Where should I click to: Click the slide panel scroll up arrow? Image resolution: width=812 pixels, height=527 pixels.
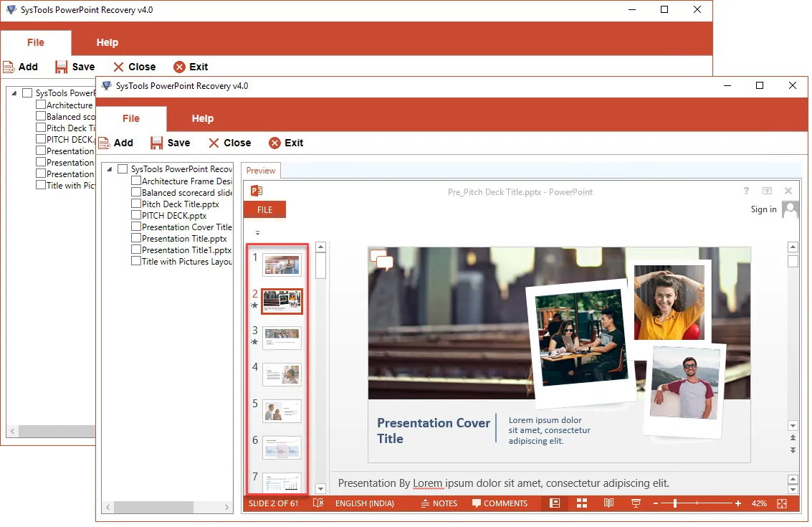click(320, 247)
